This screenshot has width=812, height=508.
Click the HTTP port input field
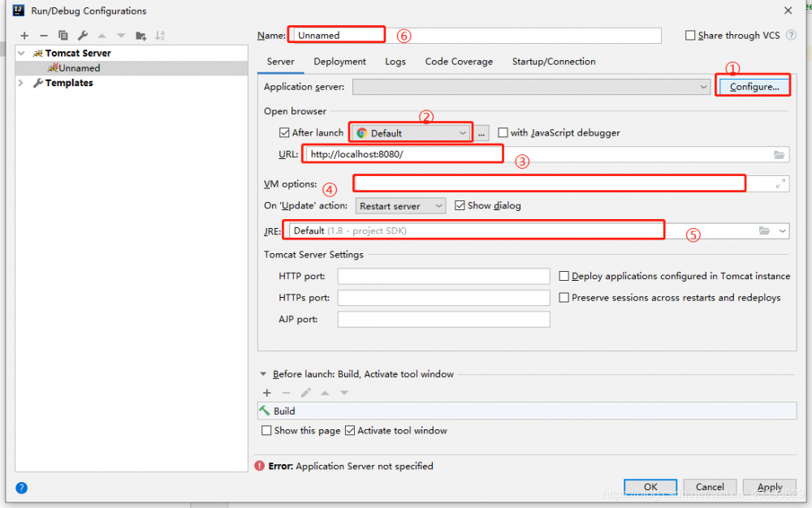click(x=443, y=277)
